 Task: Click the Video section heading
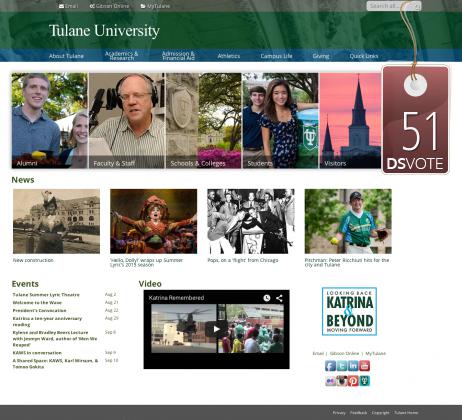click(150, 284)
